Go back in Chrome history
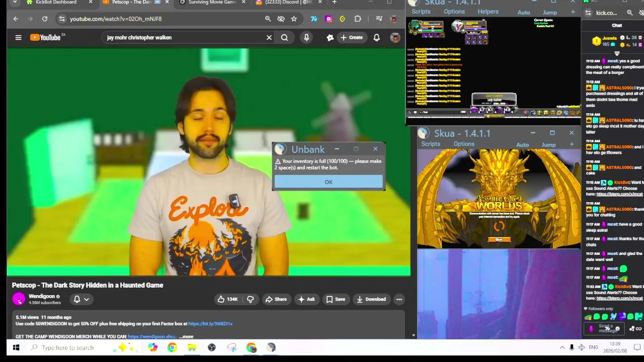 point(16,19)
